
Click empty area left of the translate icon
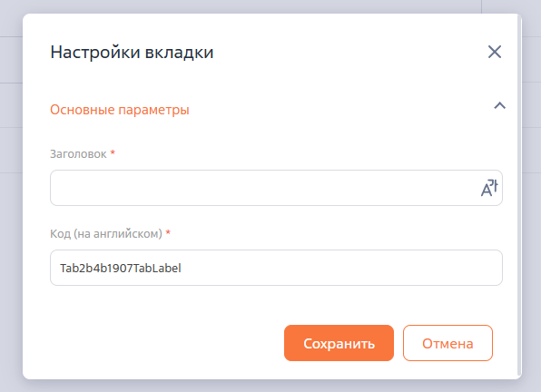pos(264,188)
